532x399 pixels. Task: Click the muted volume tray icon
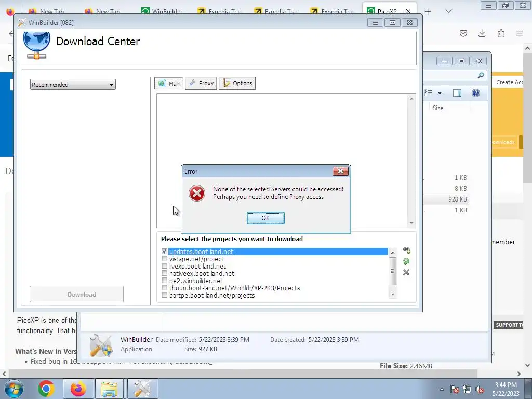(x=480, y=389)
